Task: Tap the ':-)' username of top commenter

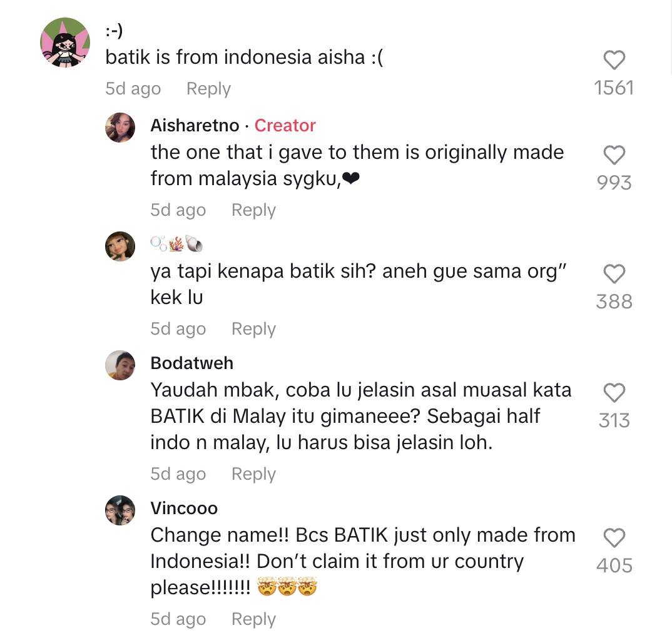Action: click(114, 30)
